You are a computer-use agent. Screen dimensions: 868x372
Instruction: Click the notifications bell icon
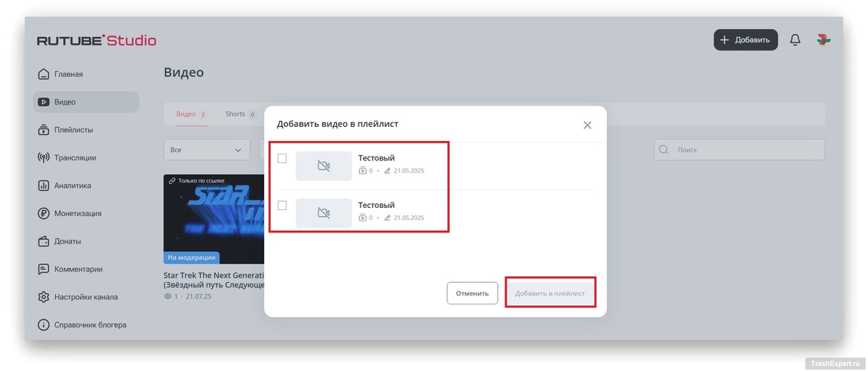(795, 40)
